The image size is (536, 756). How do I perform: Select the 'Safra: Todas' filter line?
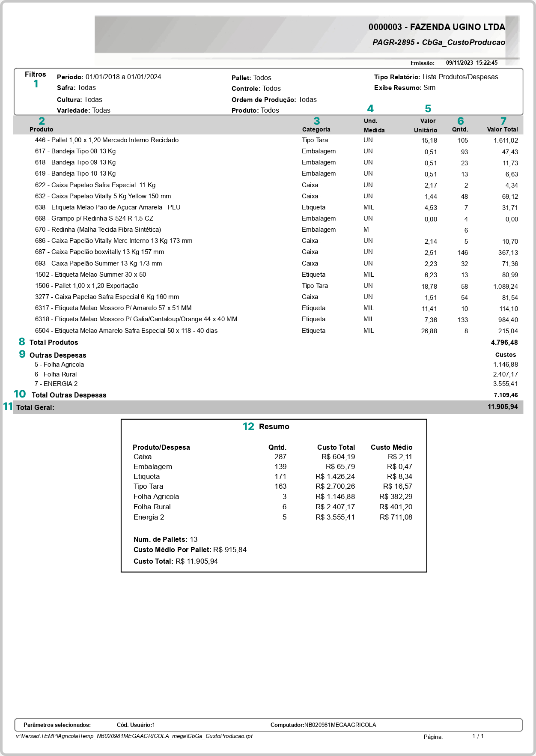[x=76, y=88]
